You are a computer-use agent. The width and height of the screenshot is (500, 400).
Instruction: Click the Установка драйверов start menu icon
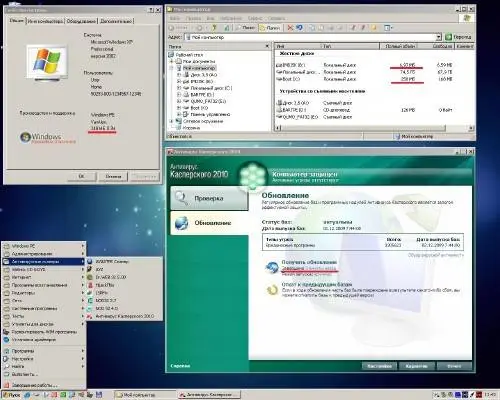[x=6, y=340]
